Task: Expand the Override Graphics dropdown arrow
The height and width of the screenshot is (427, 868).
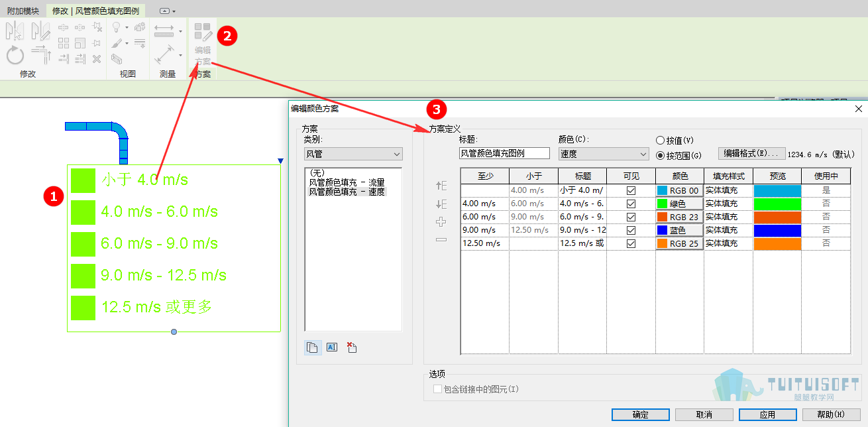Action: point(126,43)
